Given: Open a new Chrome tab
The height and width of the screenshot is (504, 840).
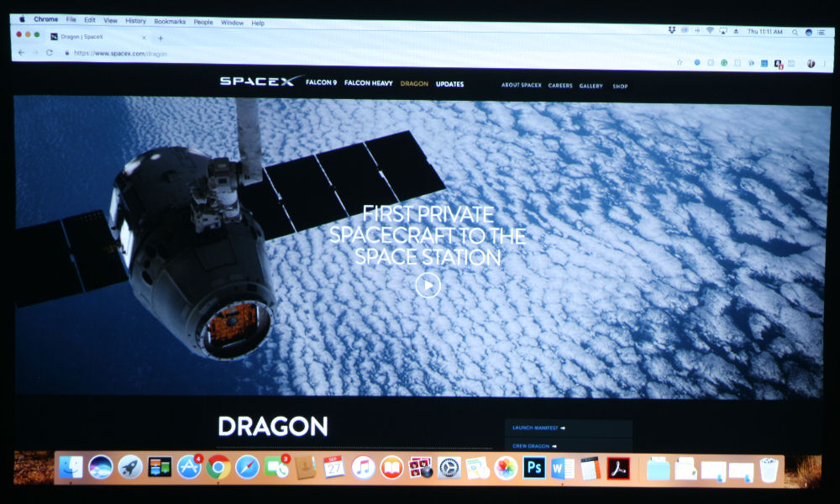Looking at the screenshot, I should tap(160, 38).
